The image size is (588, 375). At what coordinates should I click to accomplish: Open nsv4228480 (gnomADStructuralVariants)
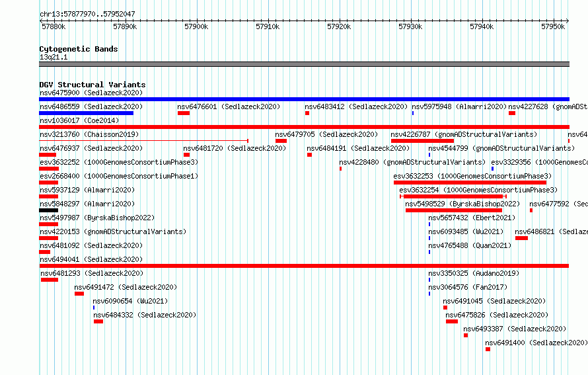(412, 162)
